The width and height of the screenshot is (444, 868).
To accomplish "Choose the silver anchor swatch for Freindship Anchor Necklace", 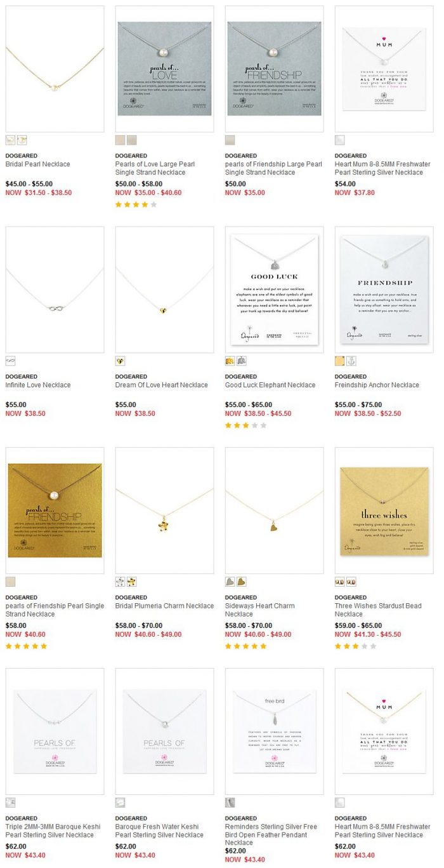I will 351,361.
